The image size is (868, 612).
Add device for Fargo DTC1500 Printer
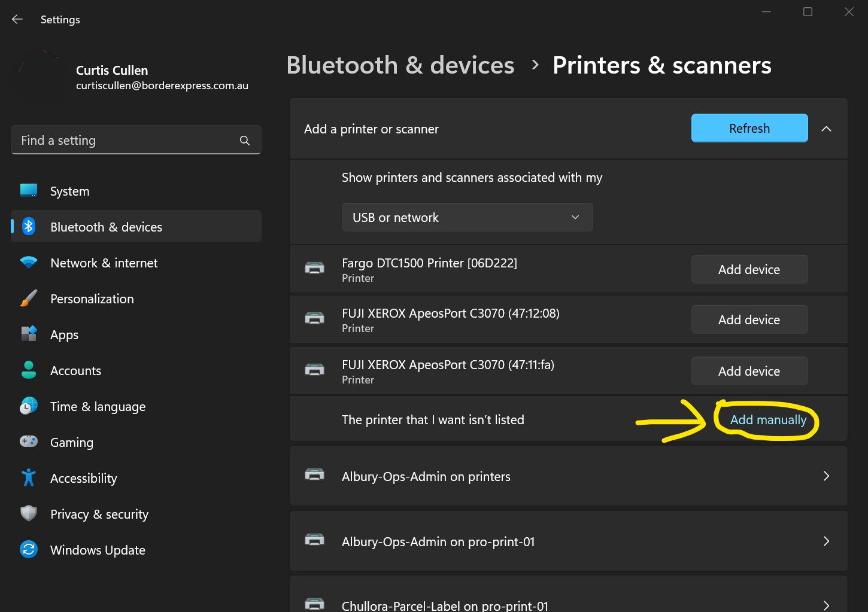click(x=749, y=269)
